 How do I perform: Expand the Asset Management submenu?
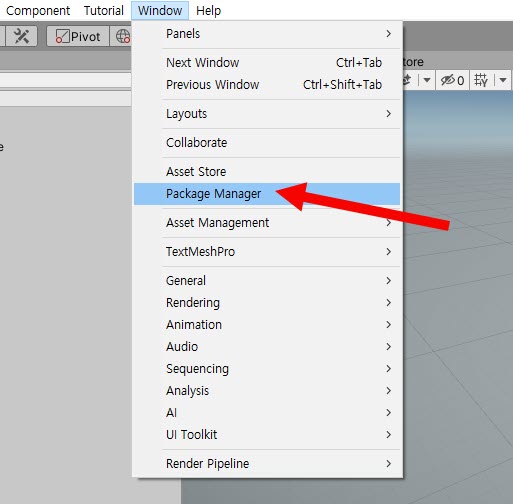pos(267,223)
